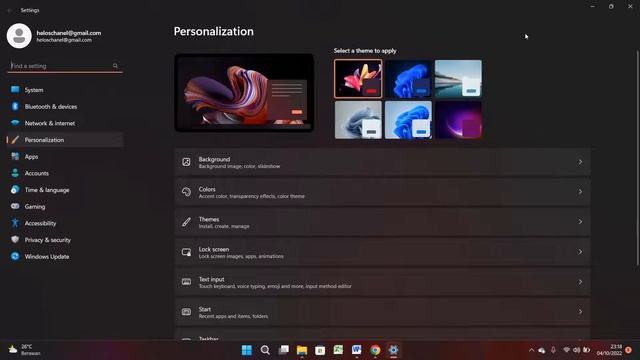This screenshot has width=640, height=360.
Task: Open System settings icon in sidebar
Action: (15, 89)
